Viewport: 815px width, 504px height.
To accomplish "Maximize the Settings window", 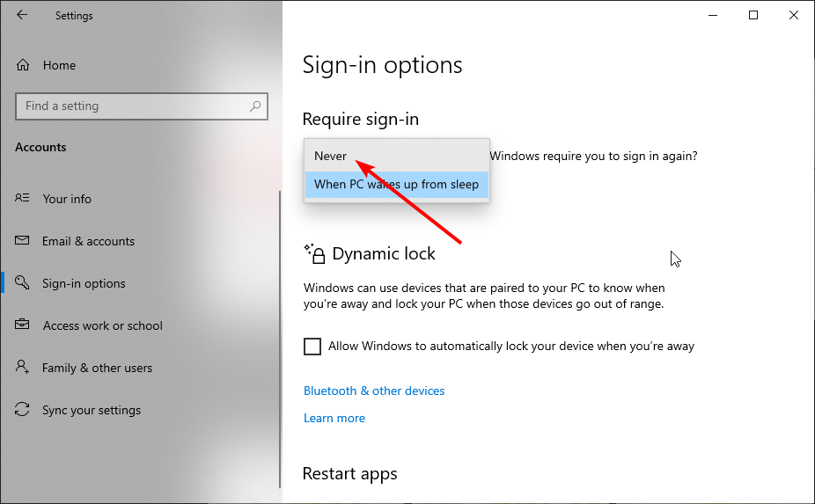I will click(x=753, y=15).
